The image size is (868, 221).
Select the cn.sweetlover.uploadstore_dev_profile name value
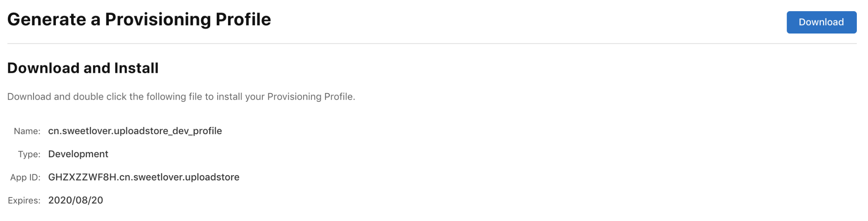coord(135,131)
